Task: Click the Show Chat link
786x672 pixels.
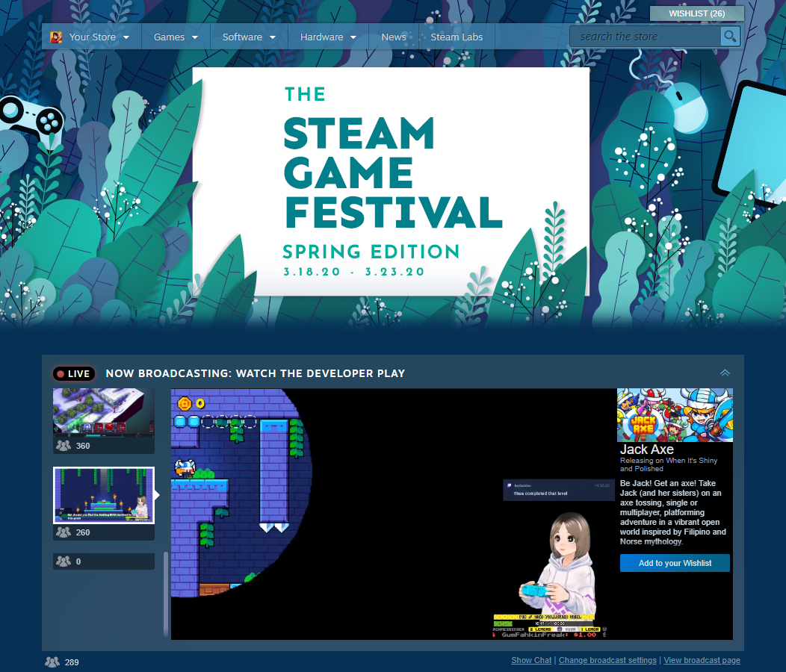Action: [x=531, y=661]
